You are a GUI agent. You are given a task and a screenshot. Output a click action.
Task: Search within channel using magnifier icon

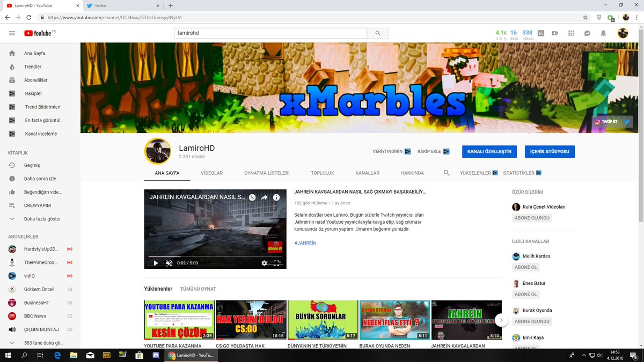pyautogui.click(x=447, y=173)
